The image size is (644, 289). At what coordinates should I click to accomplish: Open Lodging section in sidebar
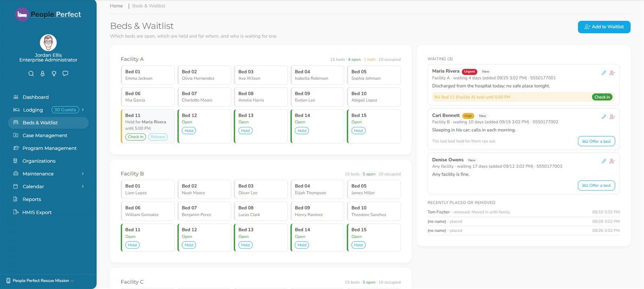[x=48, y=110]
